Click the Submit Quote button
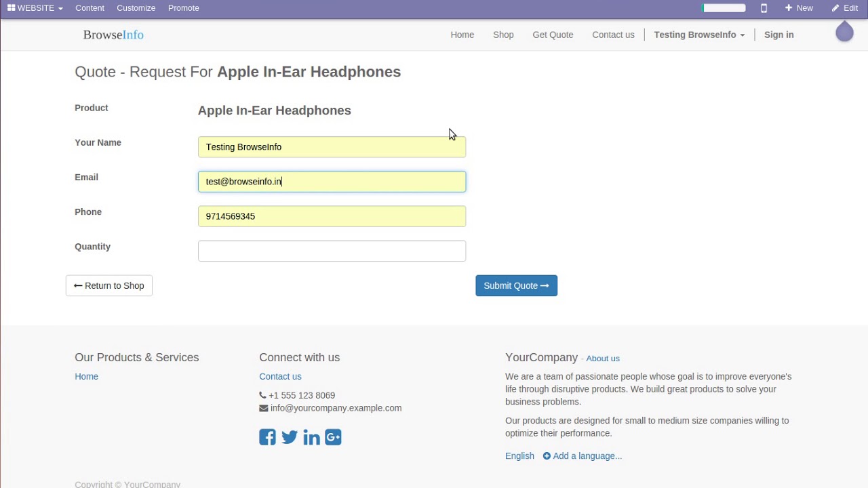This screenshot has width=868, height=488. point(516,285)
